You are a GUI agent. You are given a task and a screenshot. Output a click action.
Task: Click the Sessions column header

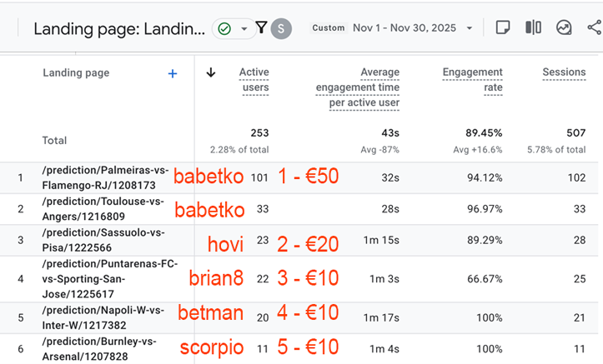point(564,72)
